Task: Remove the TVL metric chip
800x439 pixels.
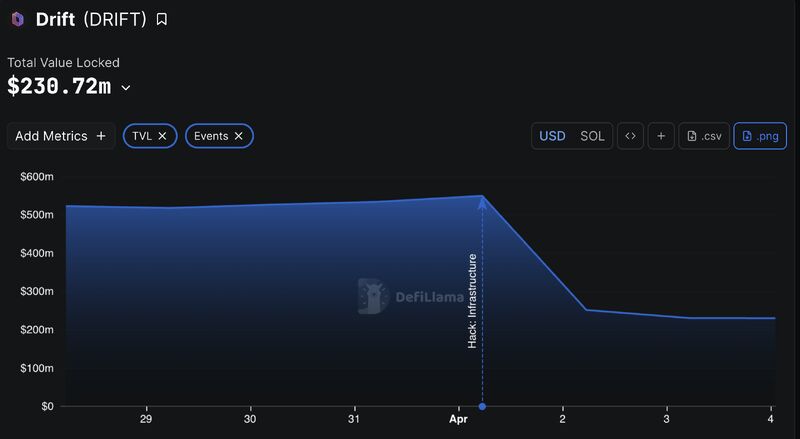Action: tap(162, 136)
